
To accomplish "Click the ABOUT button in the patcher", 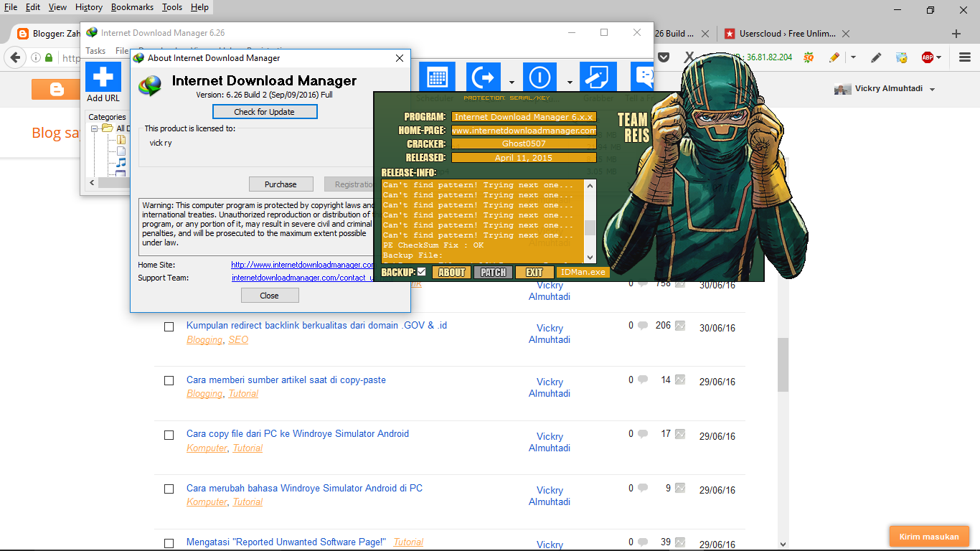I will coord(452,273).
